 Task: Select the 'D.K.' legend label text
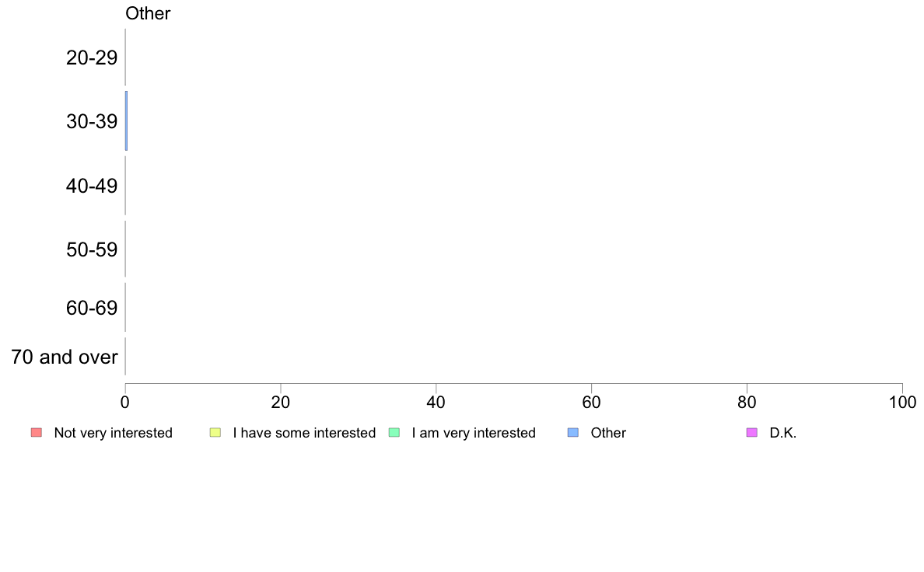pos(783,433)
